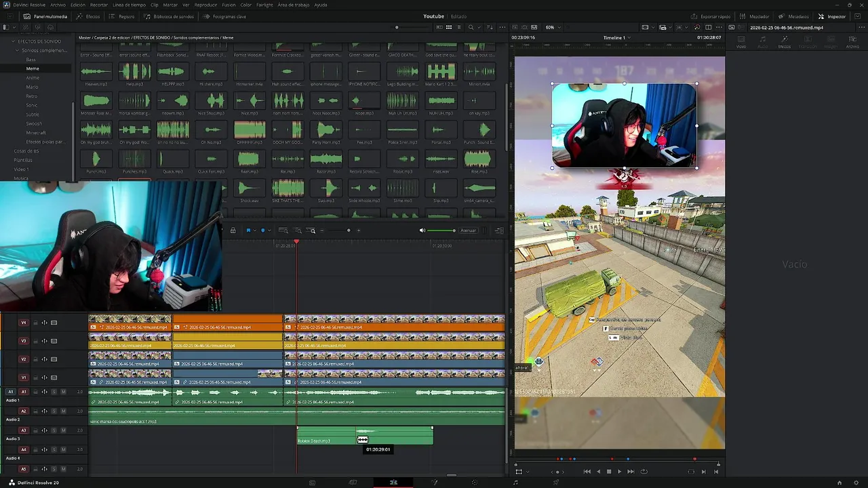The image size is (868, 488).
Task: Toggle auto track selector on V2
Action: click(45, 359)
